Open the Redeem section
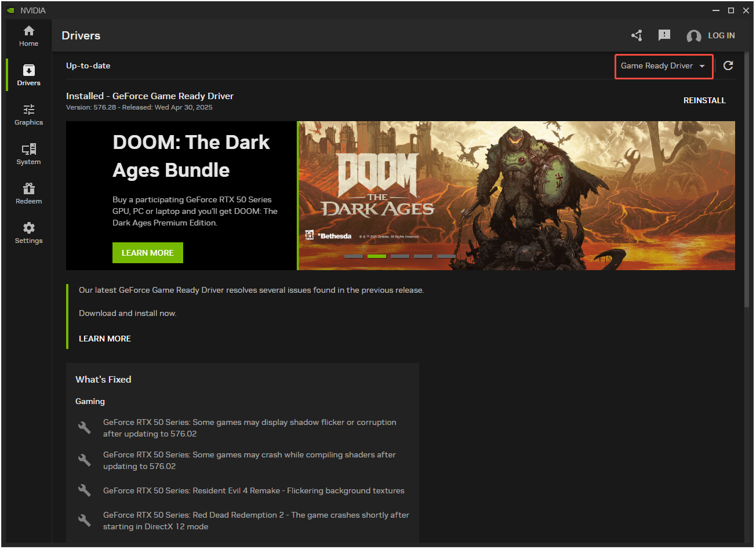756x549 pixels. pos(28,192)
